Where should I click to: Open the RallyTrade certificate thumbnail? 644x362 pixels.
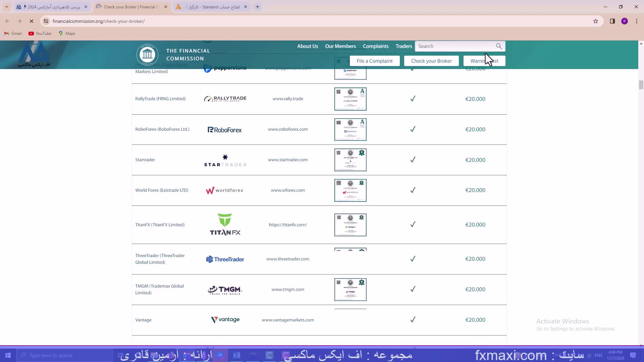(350, 99)
